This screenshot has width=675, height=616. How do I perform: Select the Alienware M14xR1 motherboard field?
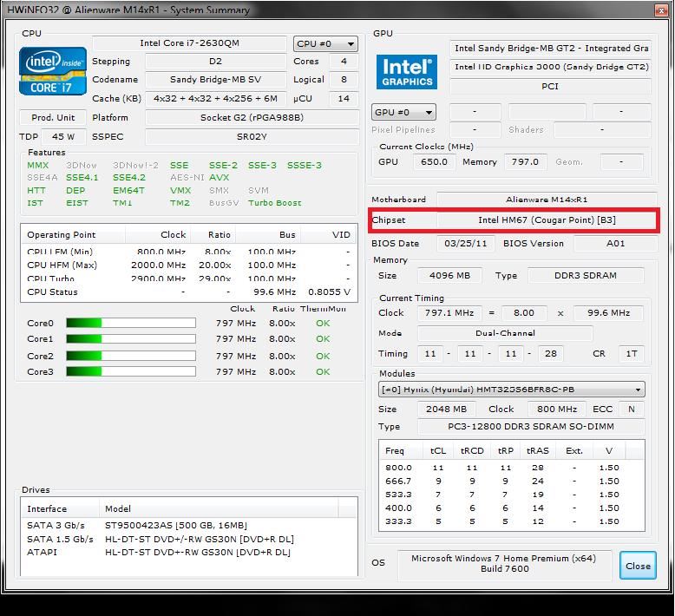(546, 200)
